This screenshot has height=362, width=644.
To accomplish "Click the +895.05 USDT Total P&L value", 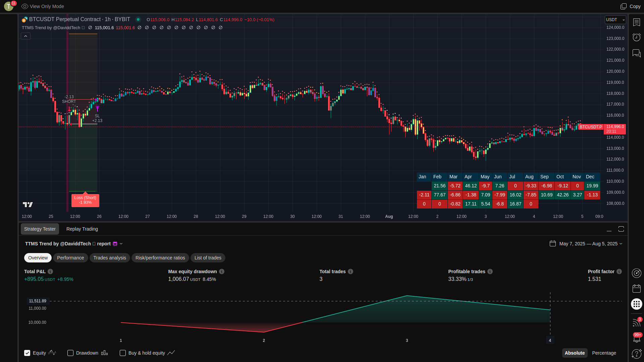I will click(40, 279).
